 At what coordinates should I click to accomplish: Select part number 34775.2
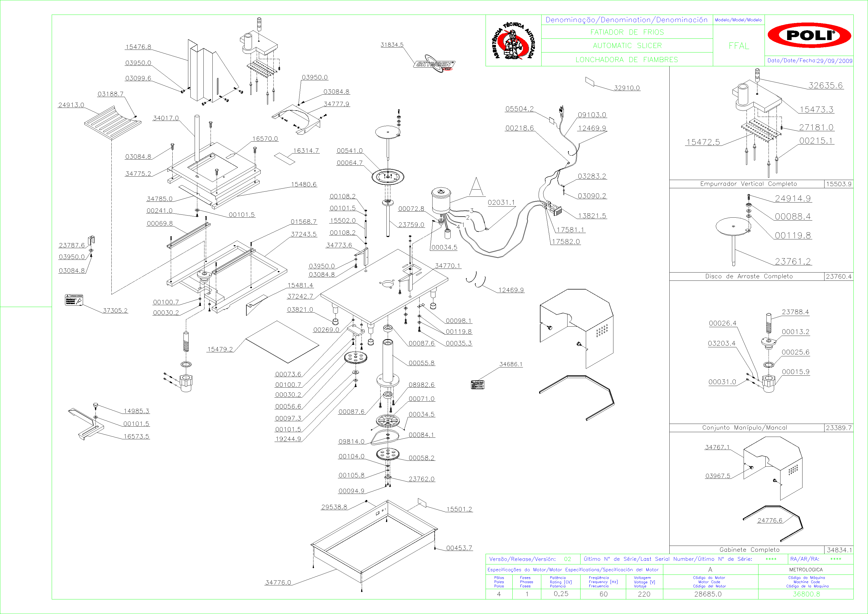[x=138, y=174]
